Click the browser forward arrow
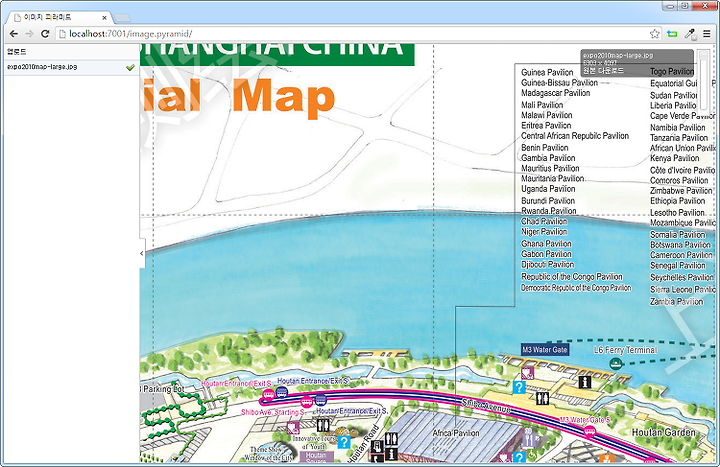The height and width of the screenshot is (467, 720). coord(29,34)
